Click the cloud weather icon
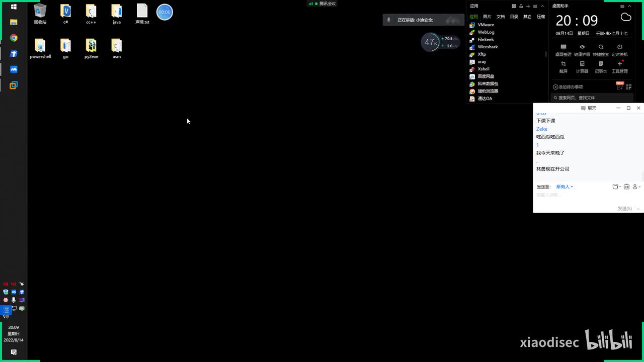 (626, 18)
